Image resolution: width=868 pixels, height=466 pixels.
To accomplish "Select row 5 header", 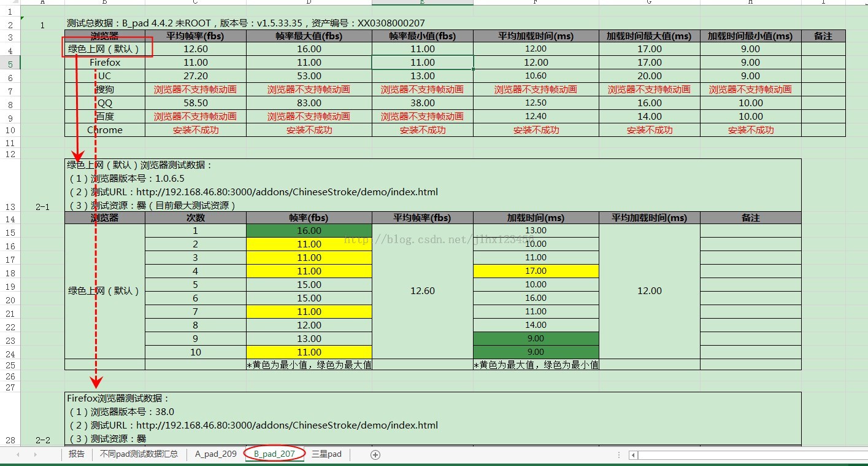I will click(10, 63).
